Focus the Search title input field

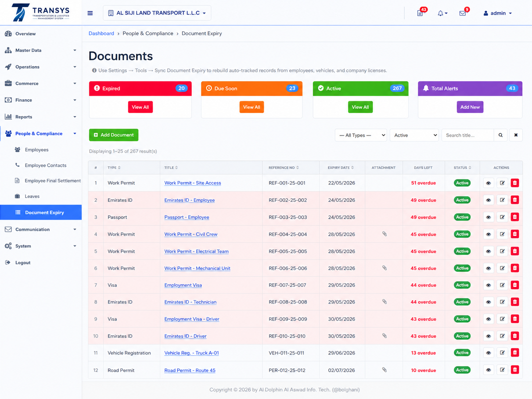(x=468, y=135)
